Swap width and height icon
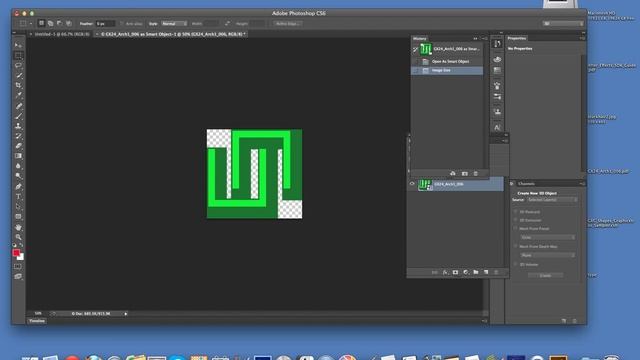The width and height of the screenshot is (640, 360). [x=227, y=24]
